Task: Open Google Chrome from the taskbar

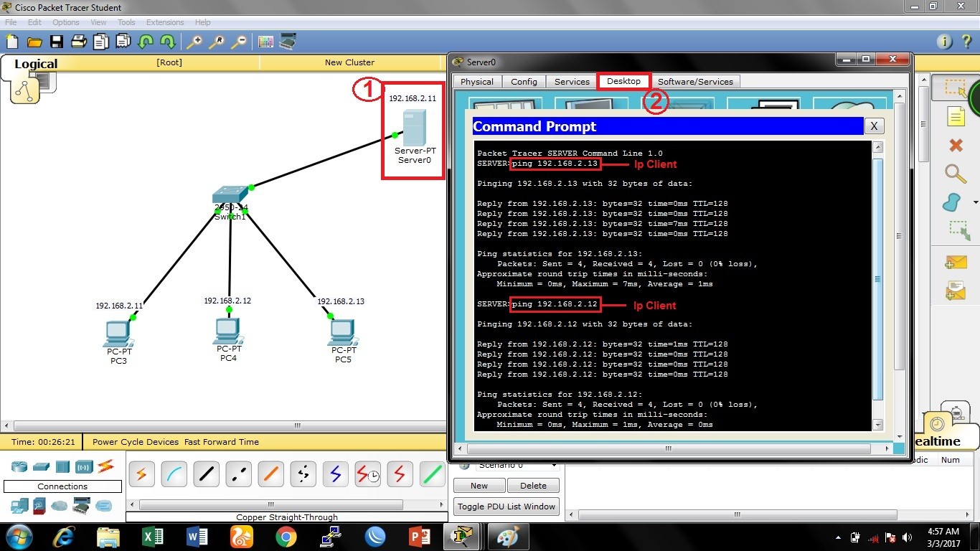Action: click(x=286, y=537)
